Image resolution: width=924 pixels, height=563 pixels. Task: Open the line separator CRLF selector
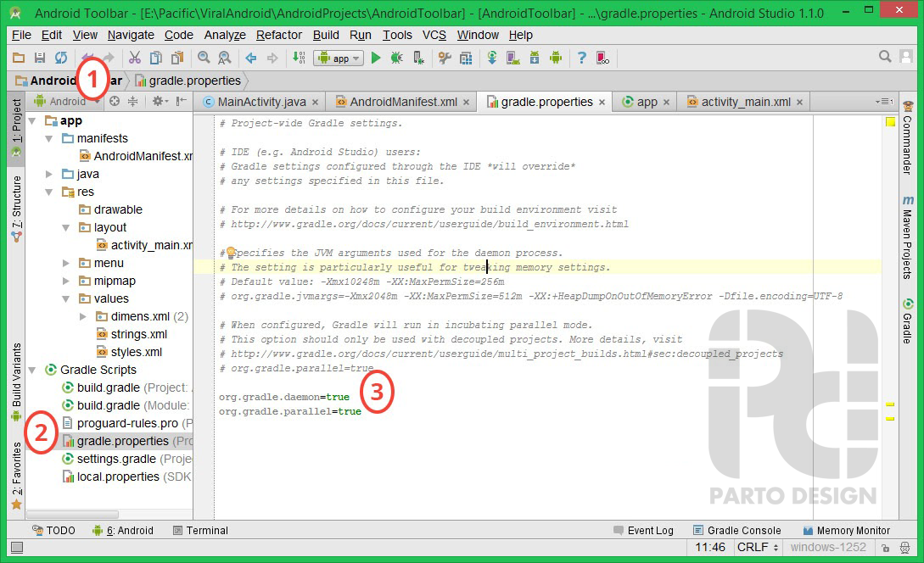758,547
